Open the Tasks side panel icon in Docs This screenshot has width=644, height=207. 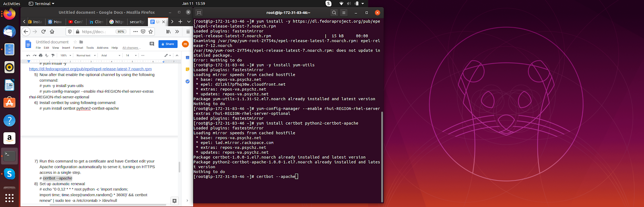pos(187,81)
